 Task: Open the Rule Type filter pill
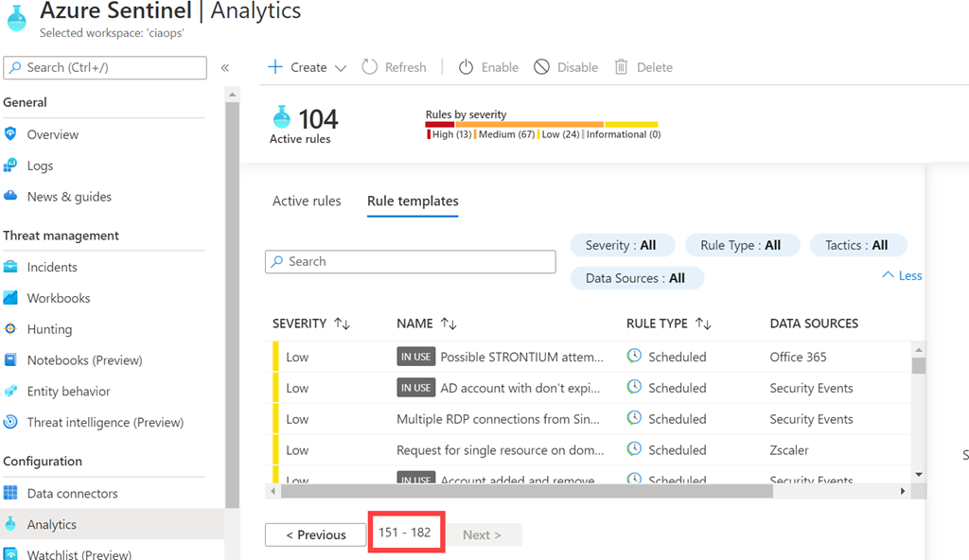(x=741, y=245)
